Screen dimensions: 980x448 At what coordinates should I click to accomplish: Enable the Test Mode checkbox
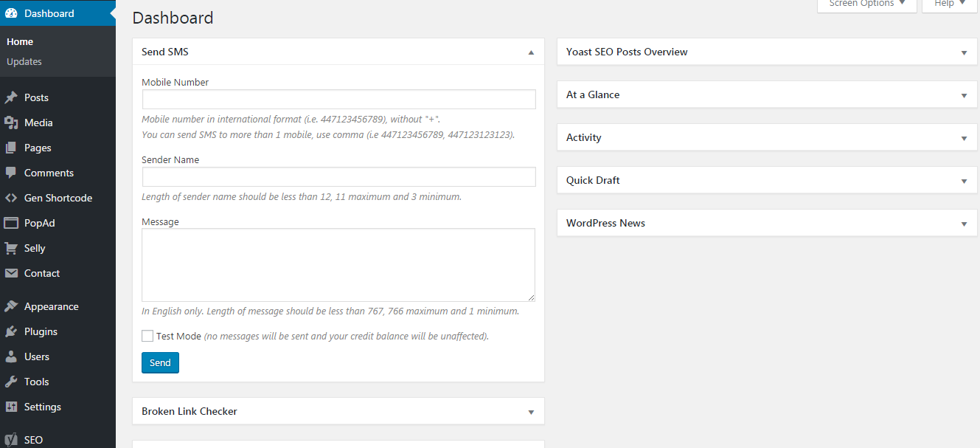(147, 336)
